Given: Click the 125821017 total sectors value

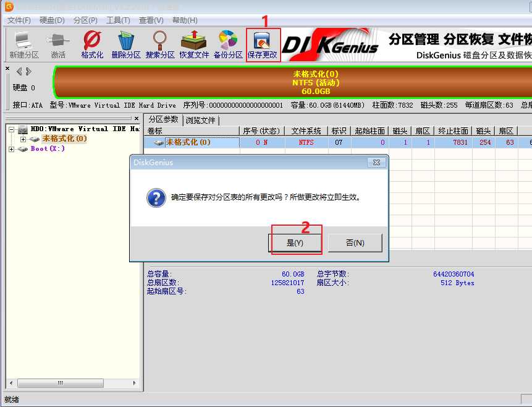Looking at the screenshot, I should [x=288, y=283].
